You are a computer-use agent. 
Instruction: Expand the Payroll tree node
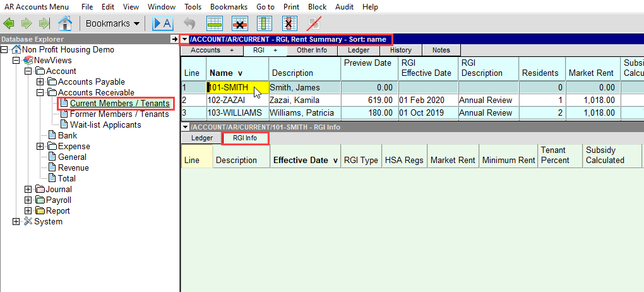(28, 200)
